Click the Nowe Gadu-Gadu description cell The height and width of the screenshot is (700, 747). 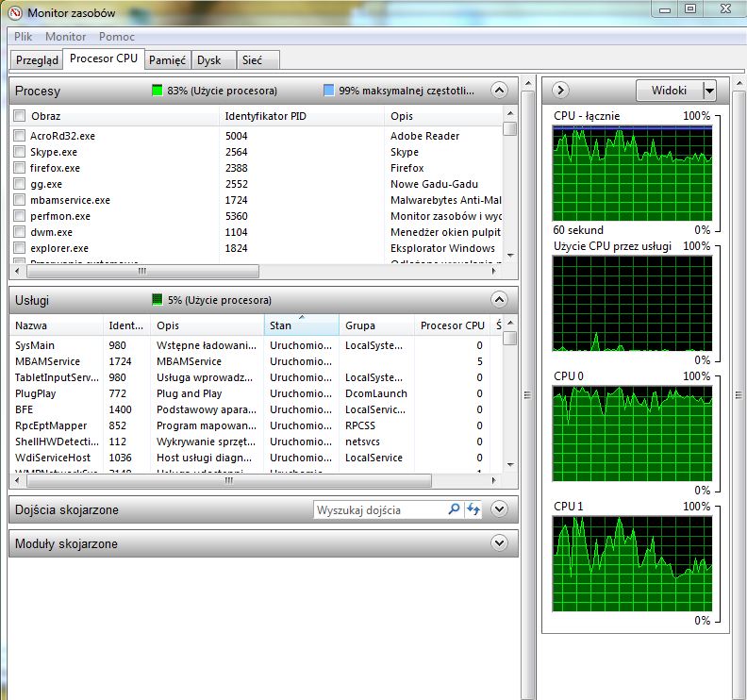coord(434,184)
